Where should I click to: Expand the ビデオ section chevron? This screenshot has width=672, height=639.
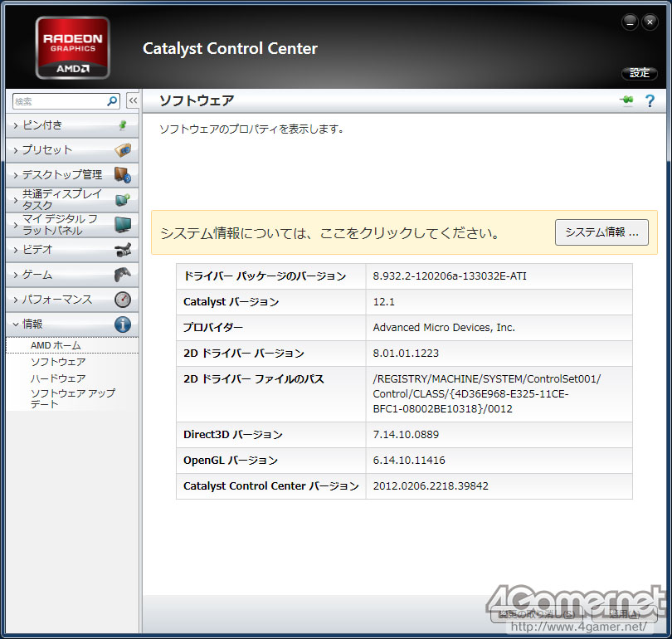16,250
